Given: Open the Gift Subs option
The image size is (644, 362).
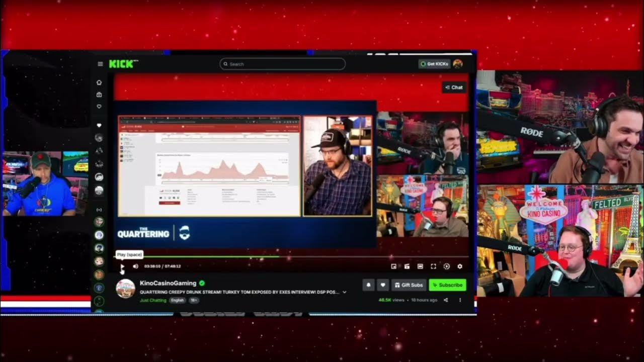Looking at the screenshot, I should click(408, 285).
